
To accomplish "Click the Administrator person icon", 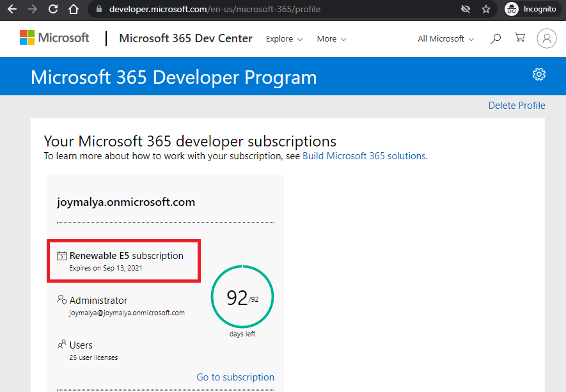I will click(x=62, y=299).
